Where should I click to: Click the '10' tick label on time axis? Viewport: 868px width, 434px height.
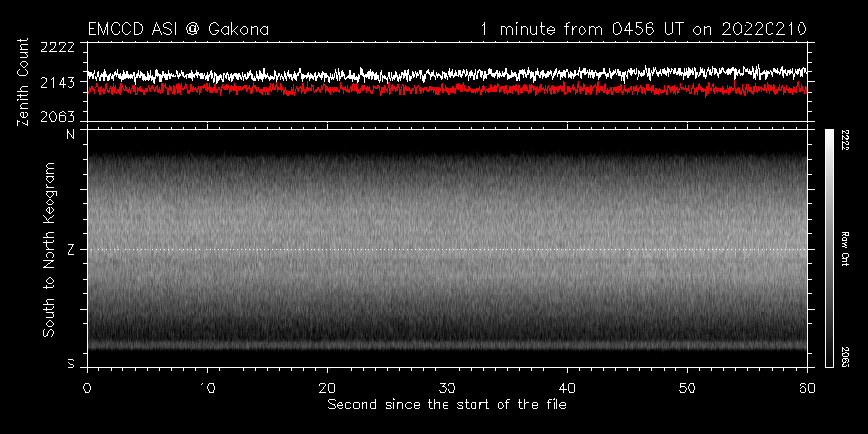point(207,387)
